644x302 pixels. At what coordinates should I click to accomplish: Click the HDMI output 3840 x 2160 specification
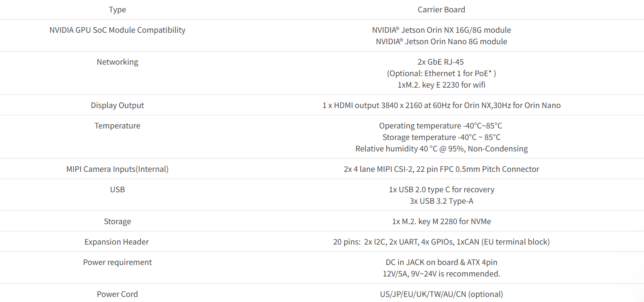coord(441,105)
